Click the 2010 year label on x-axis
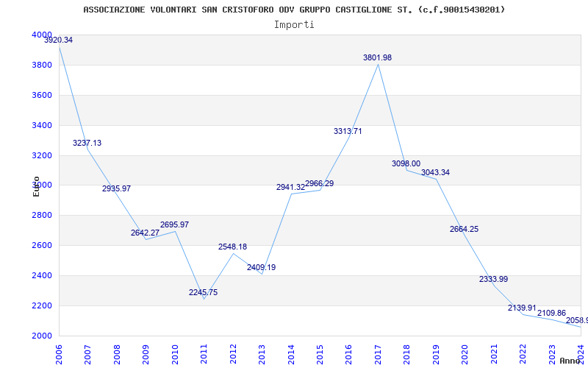Viewport: 588px width, 368px height. point(175,354)
